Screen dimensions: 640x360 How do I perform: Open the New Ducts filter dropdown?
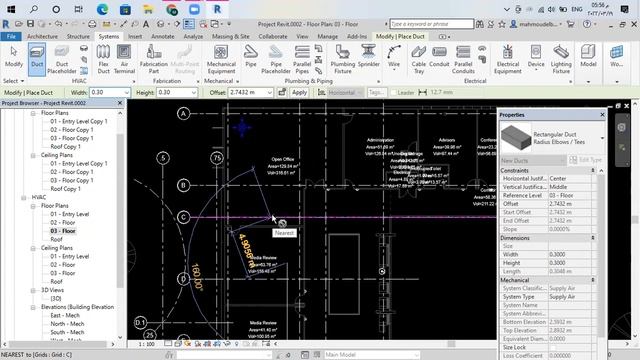pyautogui.click(x=563, y=160)
